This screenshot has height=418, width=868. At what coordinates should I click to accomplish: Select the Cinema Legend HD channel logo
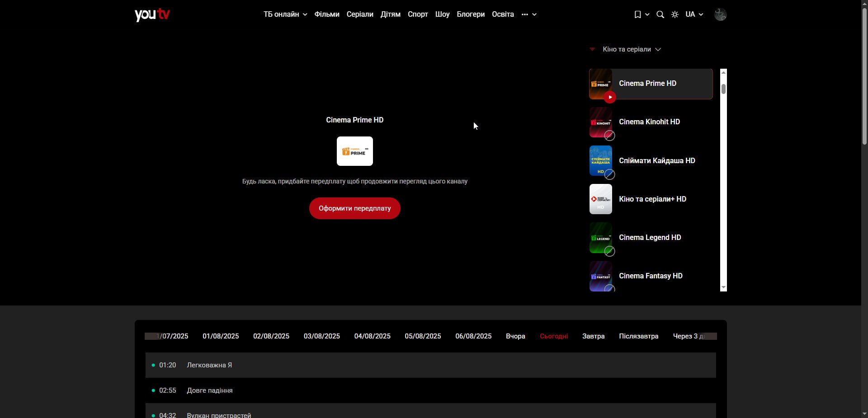[x=600, y=238]
